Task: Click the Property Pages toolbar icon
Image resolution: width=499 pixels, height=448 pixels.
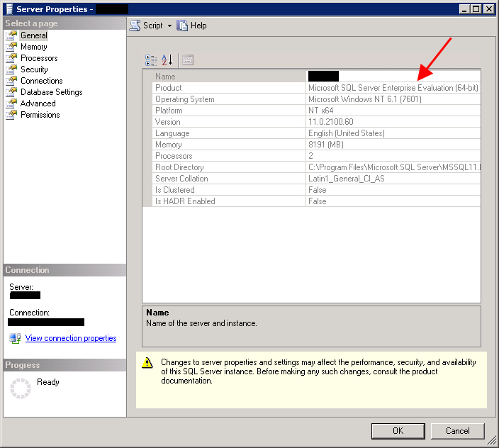Action: point(188,60)
